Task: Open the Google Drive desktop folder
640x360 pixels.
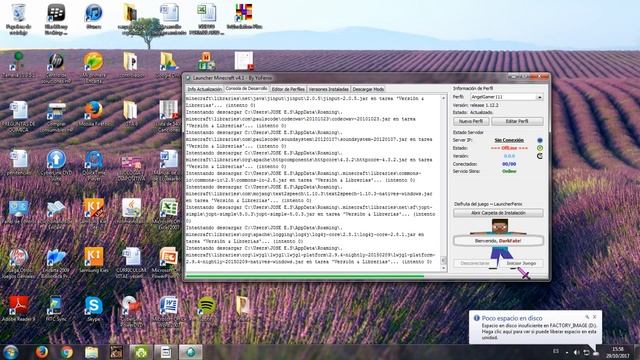Action: pos(168,64)
